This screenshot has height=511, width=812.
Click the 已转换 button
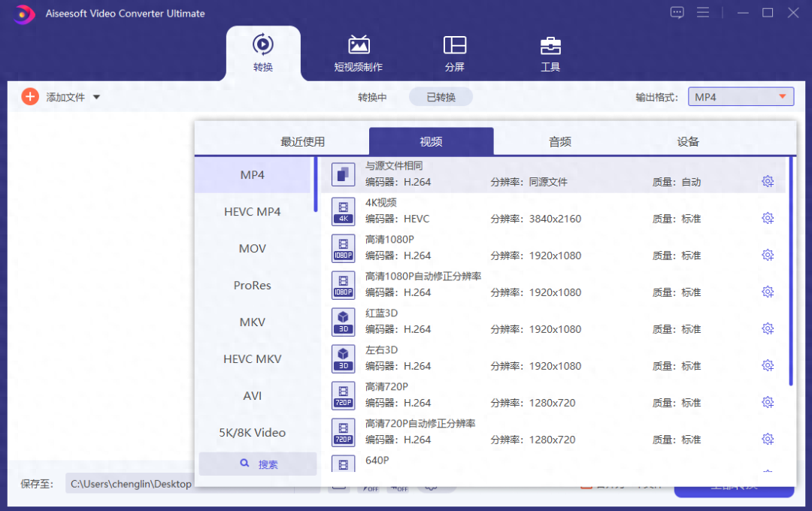[x=441, y=96]
